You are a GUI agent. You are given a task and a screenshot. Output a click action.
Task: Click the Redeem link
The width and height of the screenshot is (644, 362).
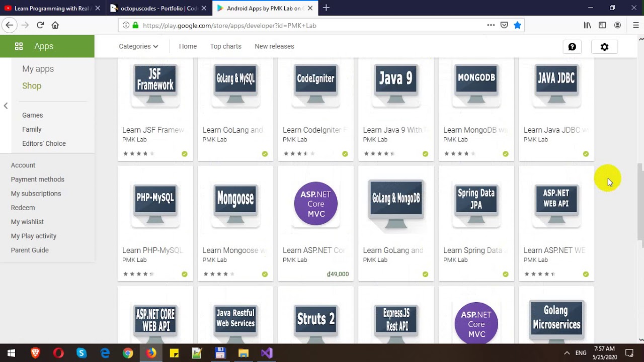(23, 208)
